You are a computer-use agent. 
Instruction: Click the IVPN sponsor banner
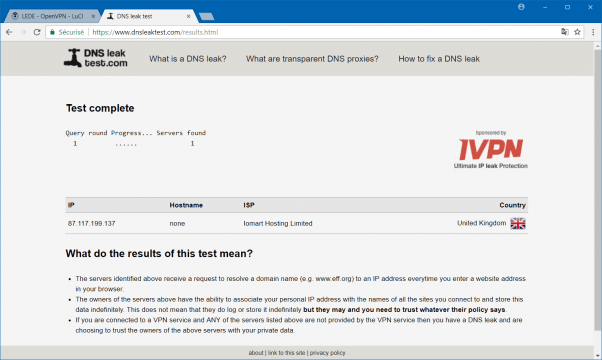click(x=491, y=150)
